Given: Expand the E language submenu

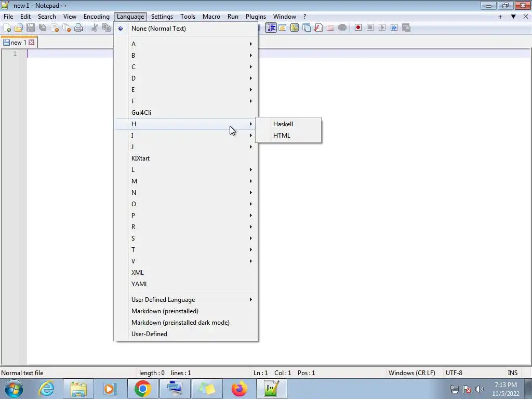Looking at the screenshot, I should coord(186,89).
